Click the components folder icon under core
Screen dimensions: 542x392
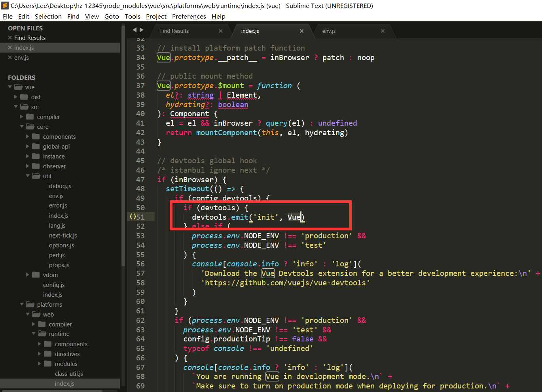click(36, 136)
